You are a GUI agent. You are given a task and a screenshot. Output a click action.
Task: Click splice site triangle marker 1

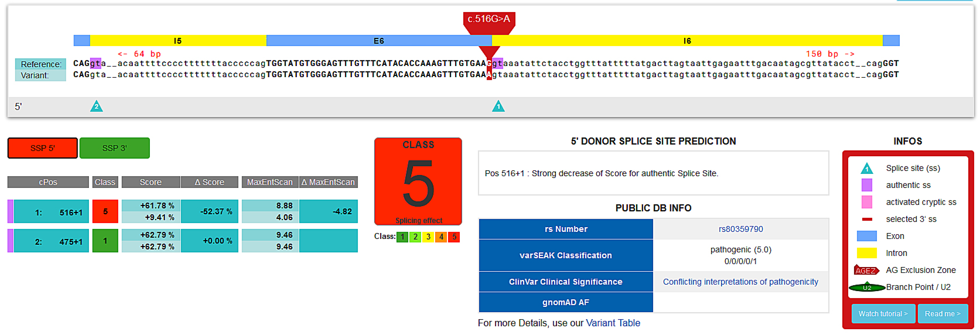[498, 107]
